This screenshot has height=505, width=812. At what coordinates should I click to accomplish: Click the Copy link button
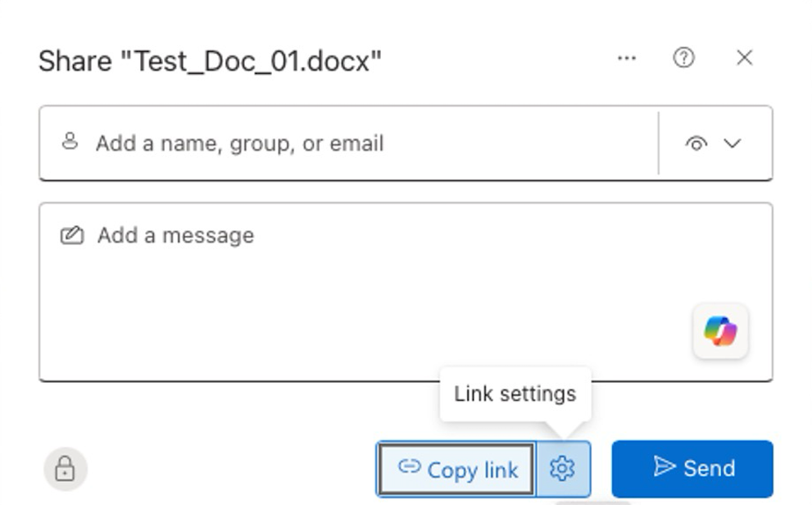456,469
